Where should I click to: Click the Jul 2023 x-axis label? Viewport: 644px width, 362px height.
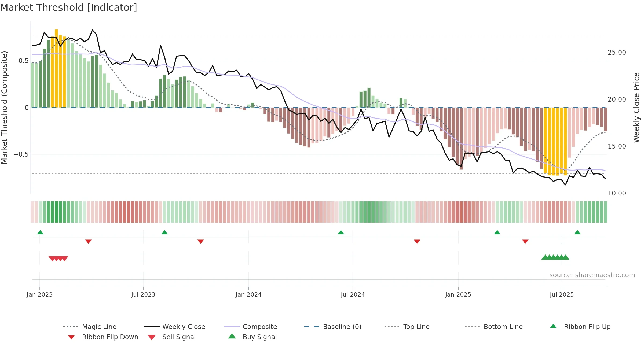pos(143,294)
